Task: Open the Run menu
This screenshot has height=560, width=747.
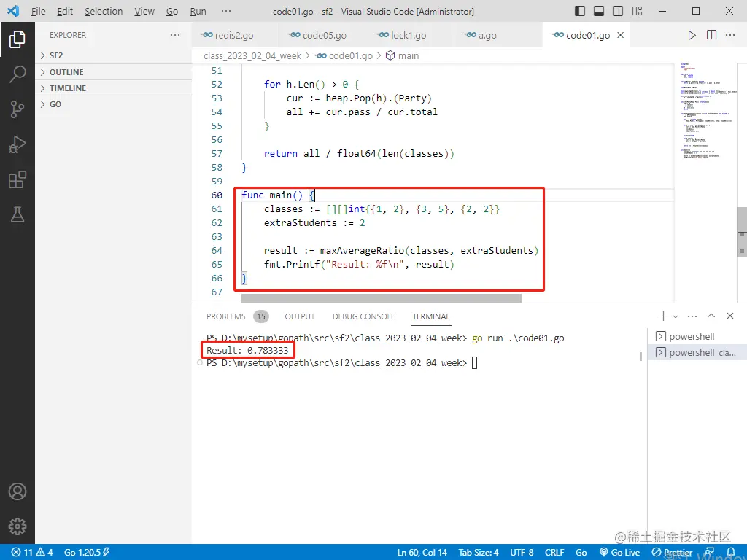Action: [198, 11]
